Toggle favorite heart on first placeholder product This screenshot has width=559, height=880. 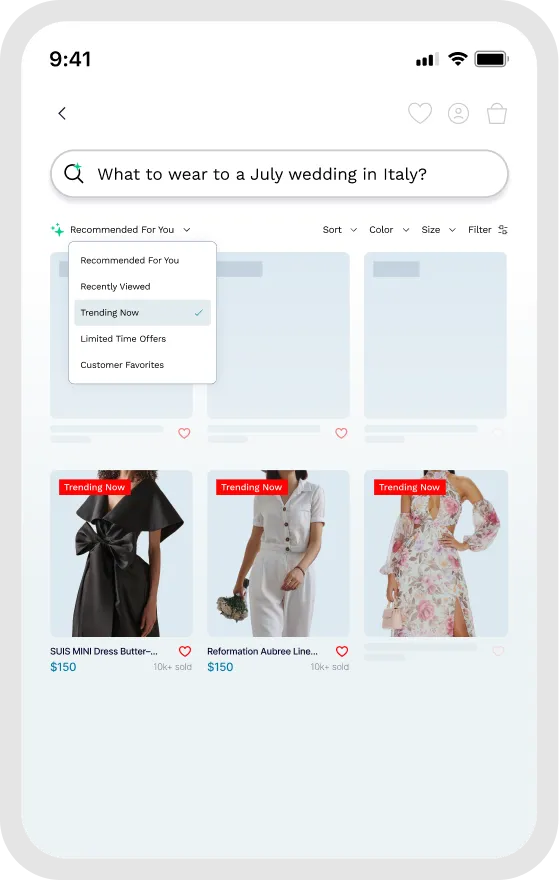click(184, 433)
